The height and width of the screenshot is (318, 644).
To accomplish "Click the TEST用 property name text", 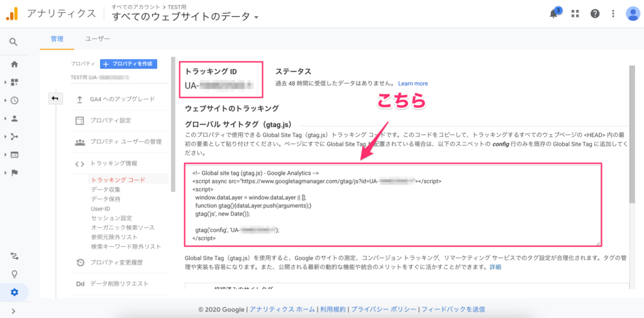I will [x=100, y=77].
